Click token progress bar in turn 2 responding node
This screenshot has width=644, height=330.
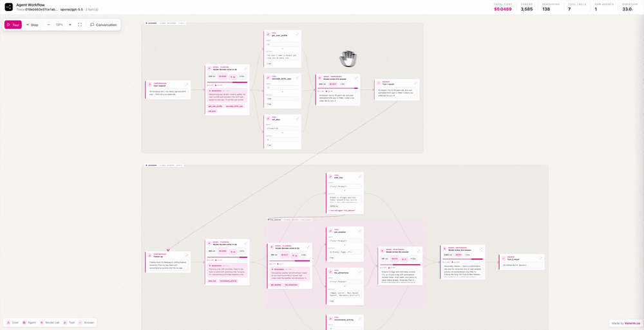tap(462, 259)
